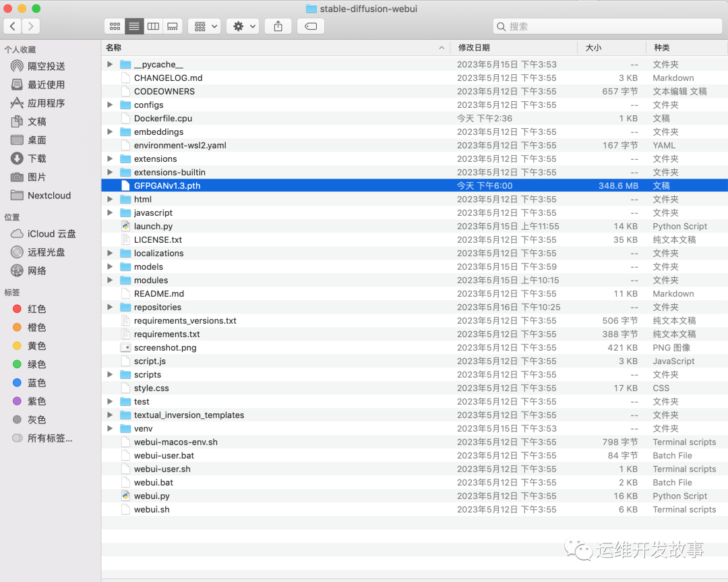Select the requirements_versions.txt file

(x=414, y=320)
